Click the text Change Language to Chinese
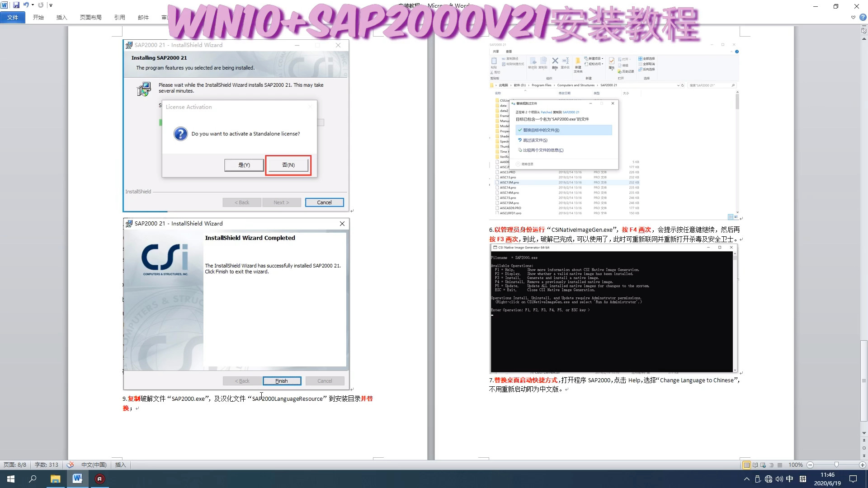The width and height of the screenshot is (868, 488). (x=697, y=380)
